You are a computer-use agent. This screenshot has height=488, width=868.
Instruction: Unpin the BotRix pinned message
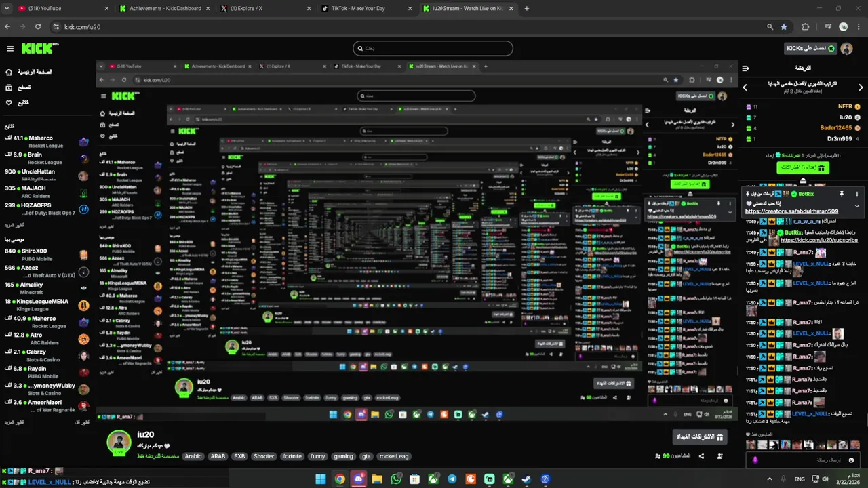point(842,195)
